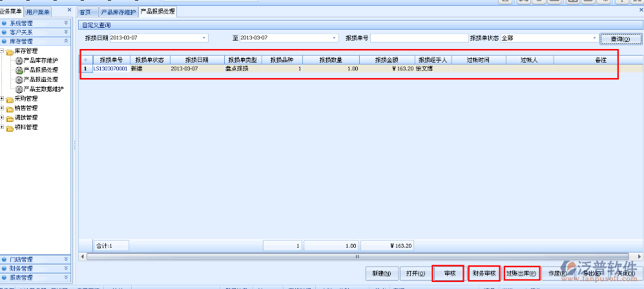Viewport: 644px width, 289px height.
Task: Expand the 系统管理 accordion section
Action: click(66, 23)
